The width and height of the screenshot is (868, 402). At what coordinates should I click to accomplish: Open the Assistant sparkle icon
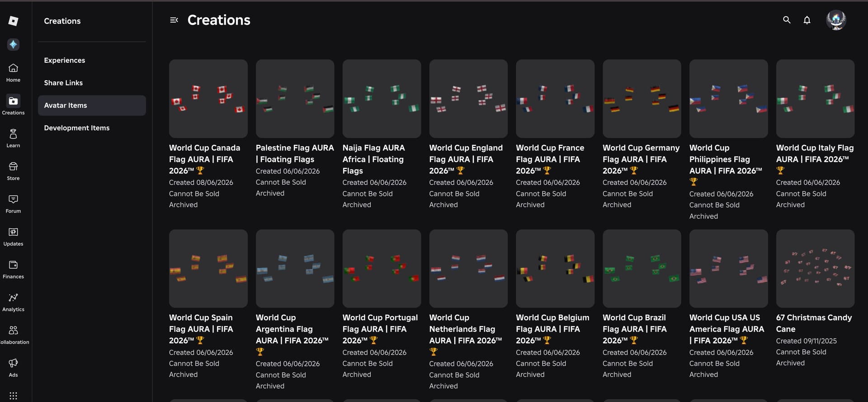tap(13, 44)
